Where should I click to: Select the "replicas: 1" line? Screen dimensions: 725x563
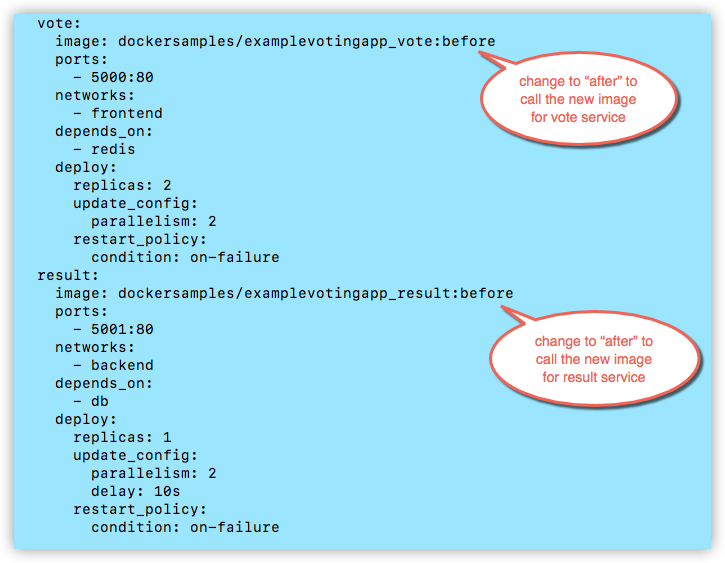pos(123,437)
